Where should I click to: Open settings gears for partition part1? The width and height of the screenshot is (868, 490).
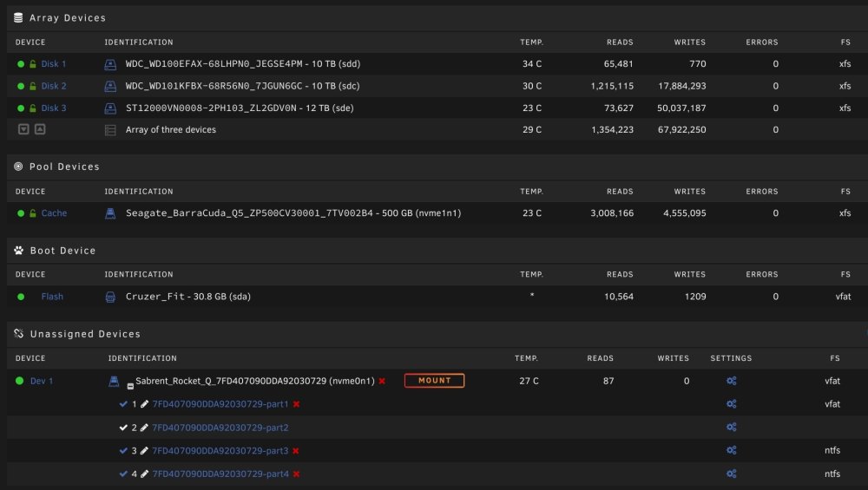coord(731,404)
